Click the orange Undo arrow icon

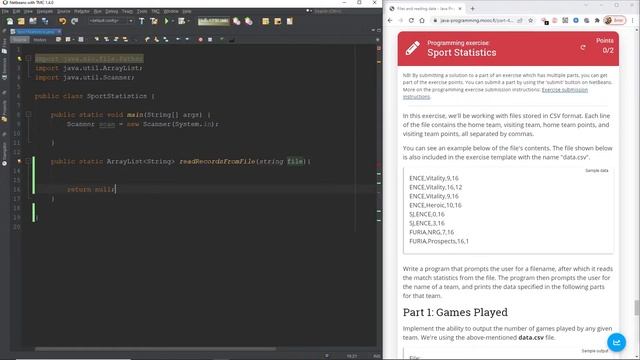(62, 21)
